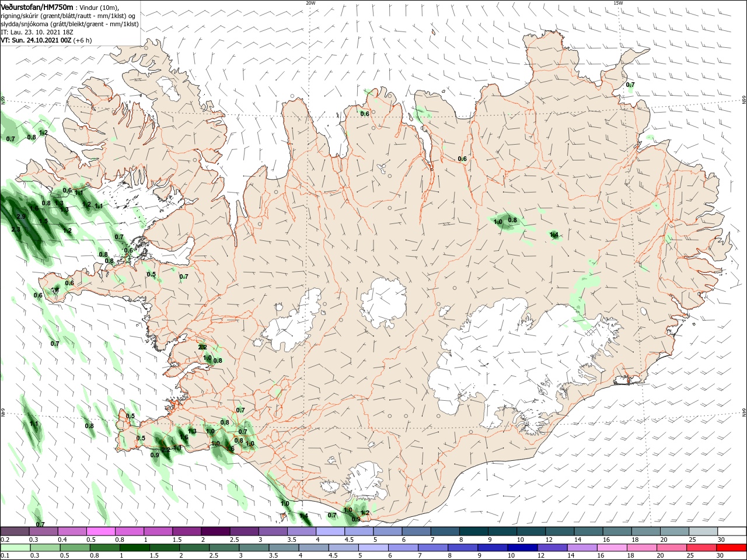
Task: Pick the medium green rain swatch starting at 0.5
Action: coord(75,548)
